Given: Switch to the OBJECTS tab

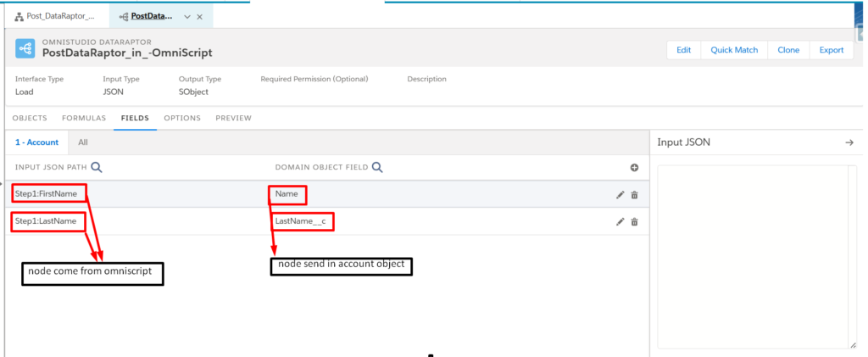Looking at the screenshot, I should (x=30, y=118).
